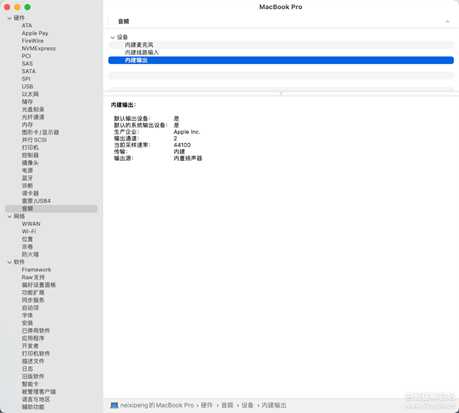
Task: Select the highlighted 内建输出 row
Action: (281, 60)
